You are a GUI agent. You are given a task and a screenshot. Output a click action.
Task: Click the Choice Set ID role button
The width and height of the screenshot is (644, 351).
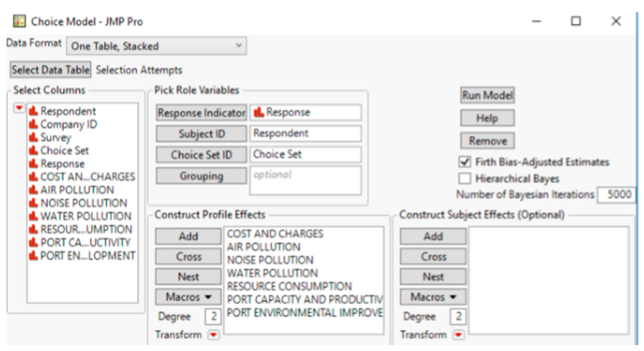point(201,155)
